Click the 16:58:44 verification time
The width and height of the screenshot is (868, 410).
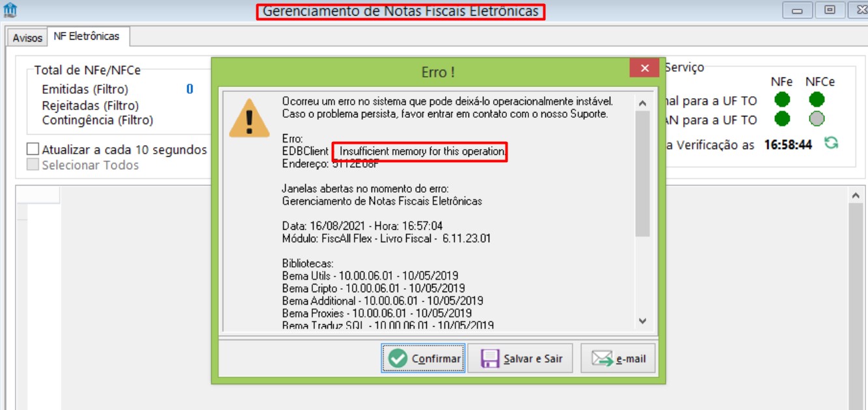(x=788, y=144)
